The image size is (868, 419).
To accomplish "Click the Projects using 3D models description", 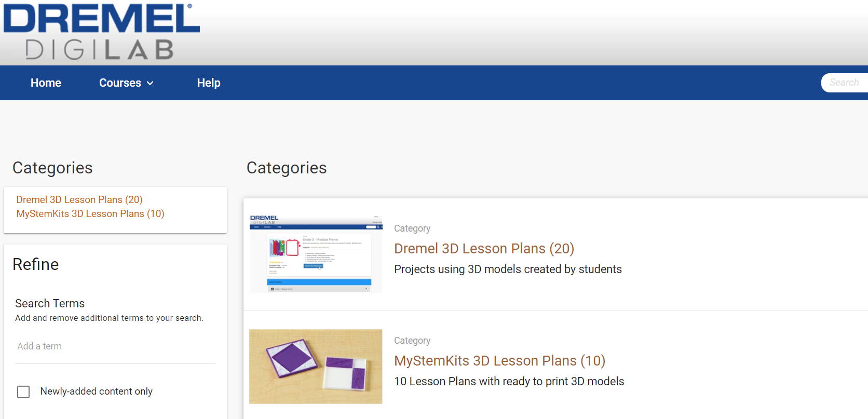I will point(508,269).
